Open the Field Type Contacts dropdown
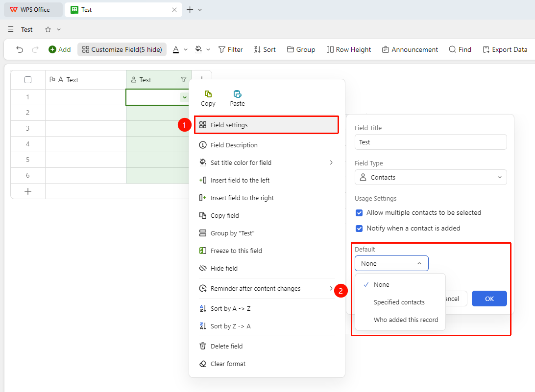 [x=431, y=177]
